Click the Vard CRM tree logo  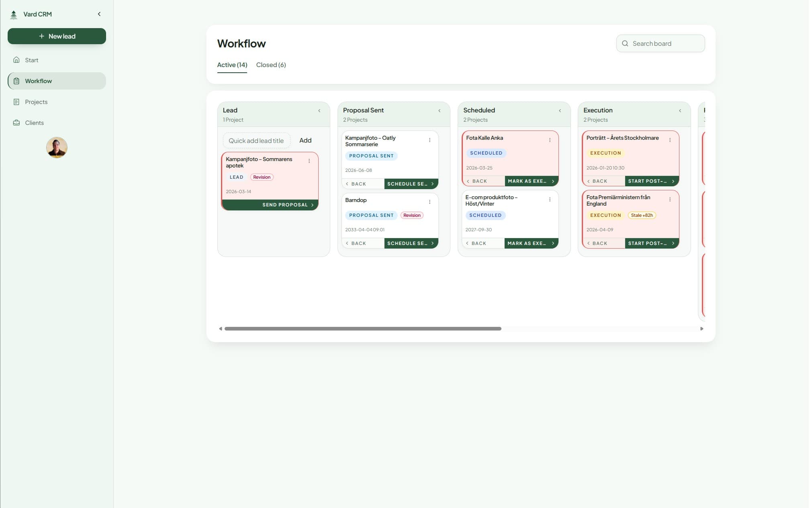coord(13,14)
